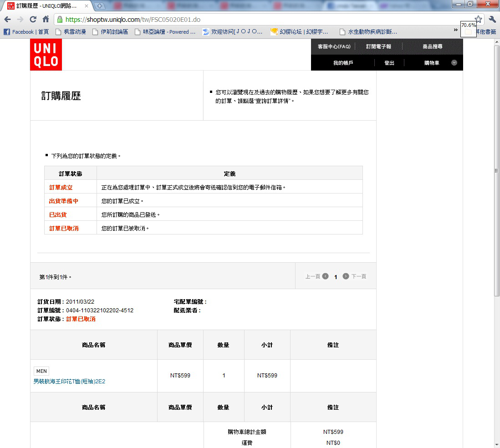The image size is (500, 448).
Task: Go to browser home page icon
Action: tap(46, 20)
